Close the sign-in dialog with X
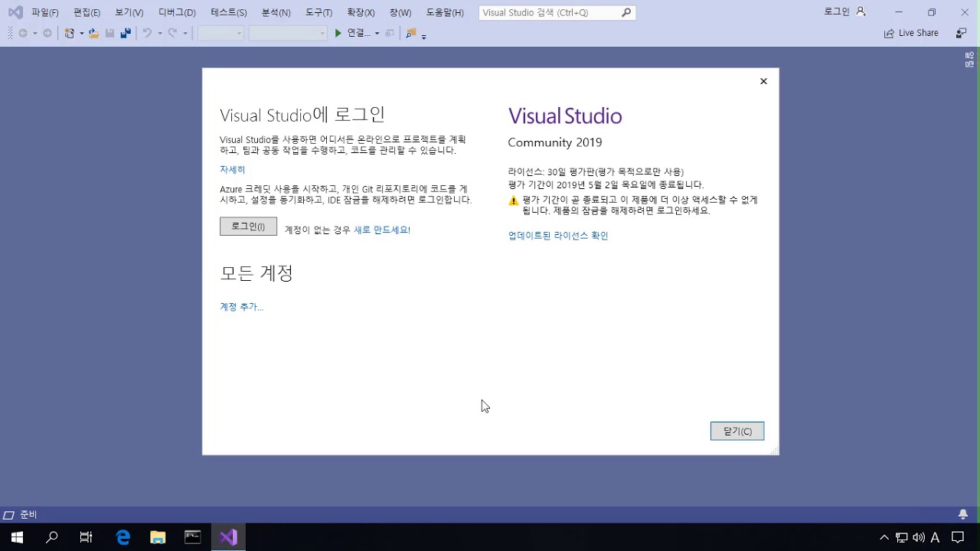Screen dimensions: 980x551 tap(763, 81)
